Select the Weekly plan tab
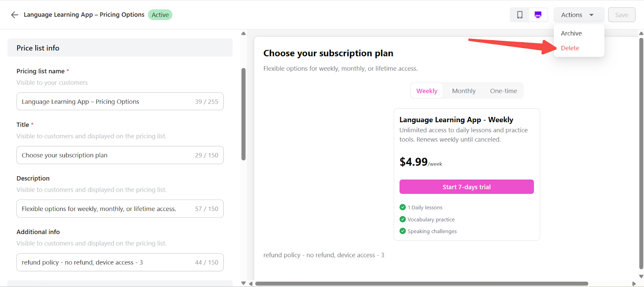 427,91
